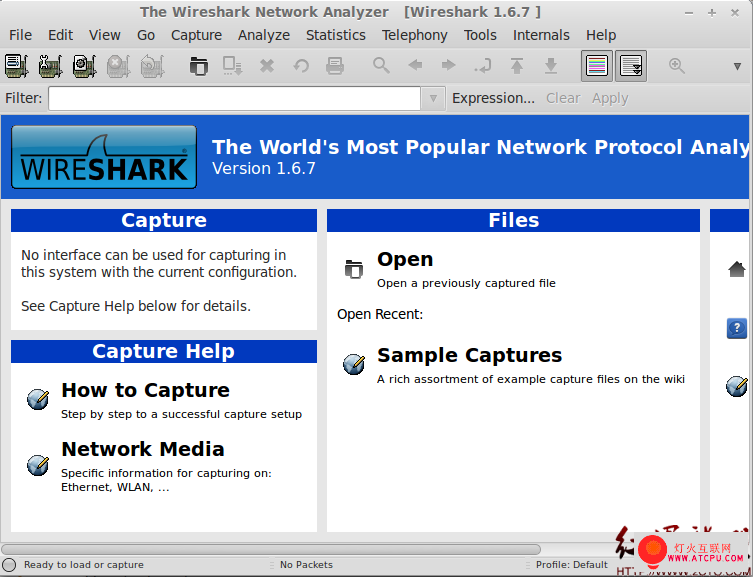Open the Internals menu
The width and height of the screenshot is (753, 577).
(x=541, y=35)
